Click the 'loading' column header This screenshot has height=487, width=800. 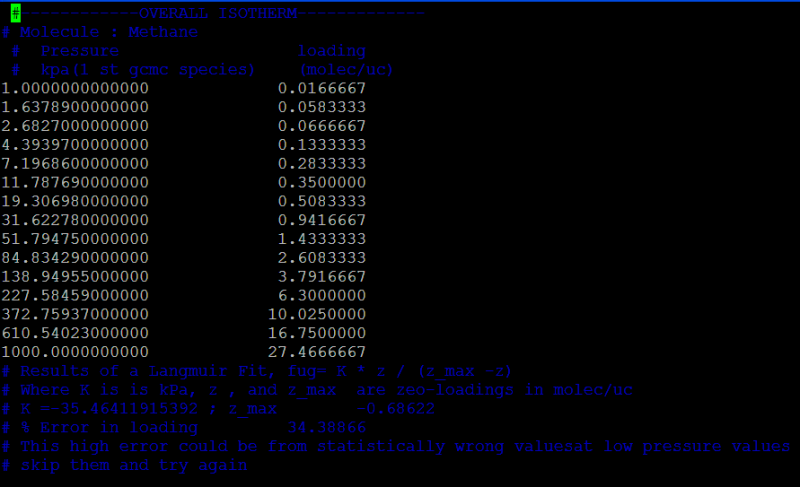[x=332, y=51]
